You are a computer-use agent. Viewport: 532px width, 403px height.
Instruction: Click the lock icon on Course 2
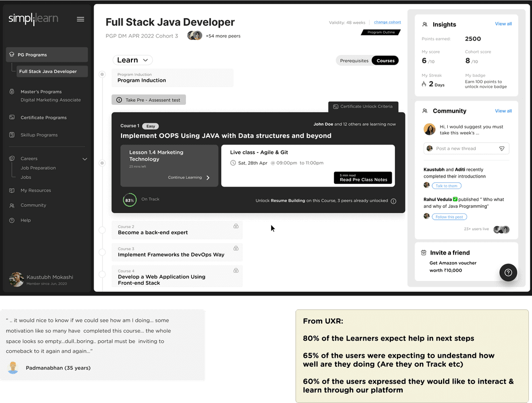click(x=236, y=226)
